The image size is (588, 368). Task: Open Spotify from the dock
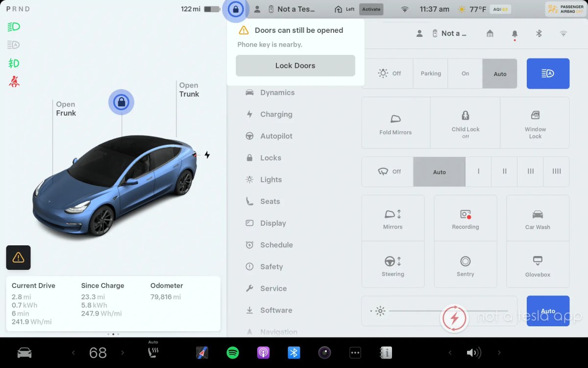(x=233, y=352)
